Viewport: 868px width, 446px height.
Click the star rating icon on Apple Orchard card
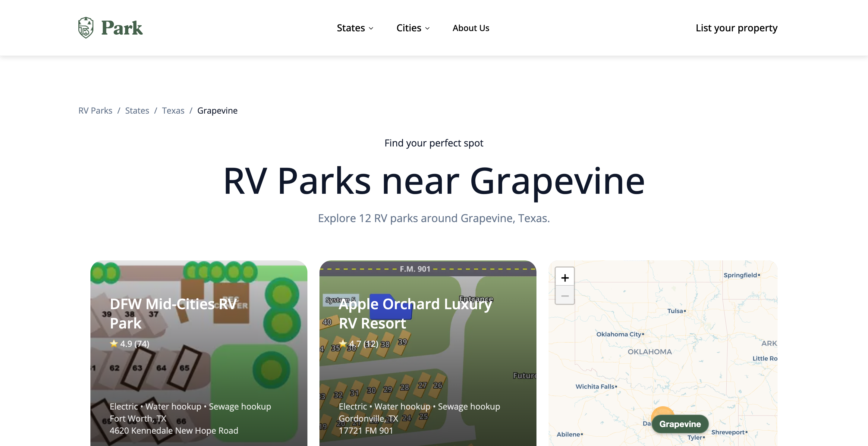pyautogui.click(x=342, y=344)
